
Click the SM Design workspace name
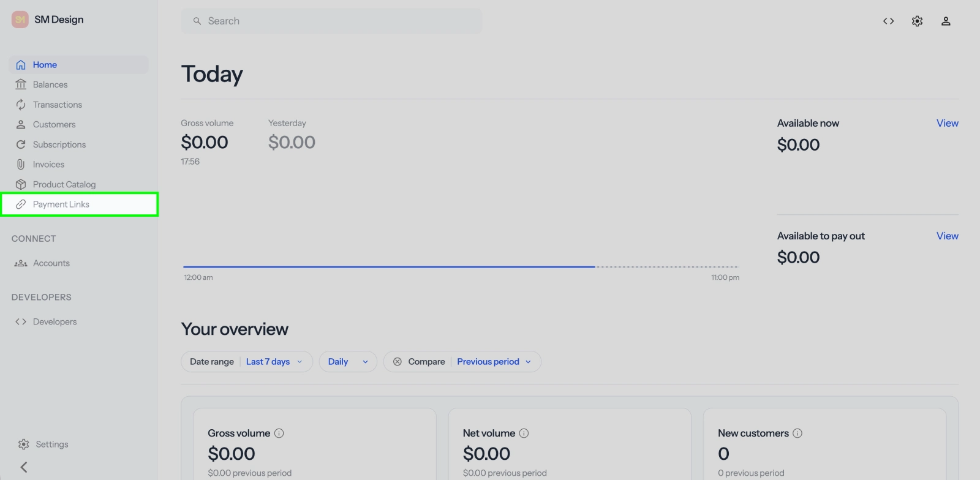[x=59, y=20]
